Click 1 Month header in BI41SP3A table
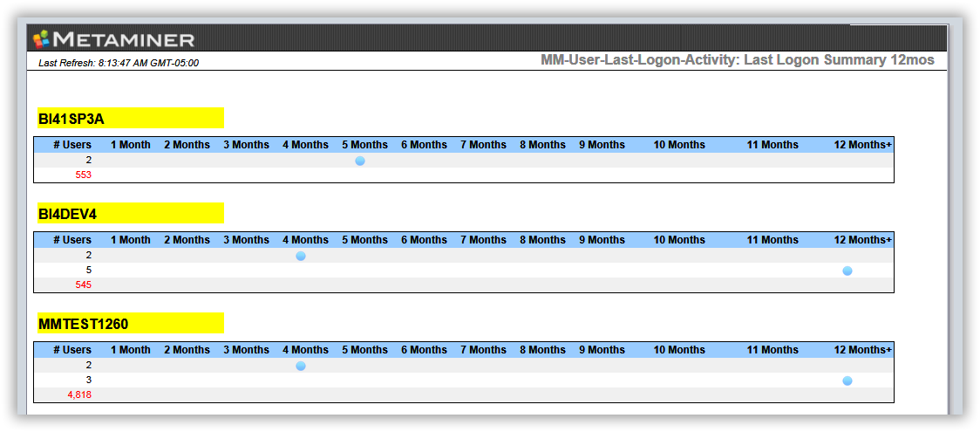The image size is (980, 432). coord(131,145)
